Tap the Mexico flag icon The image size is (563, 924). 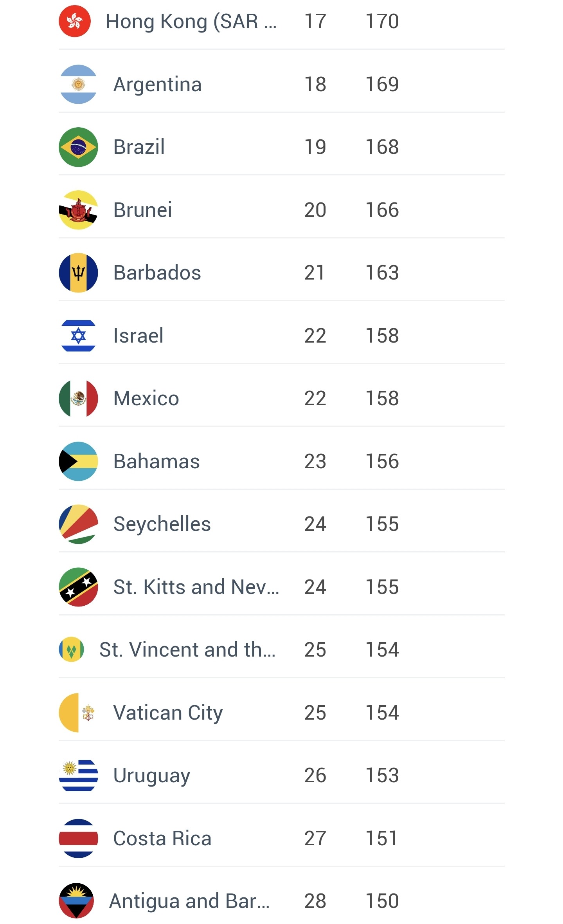click(78, 399)
